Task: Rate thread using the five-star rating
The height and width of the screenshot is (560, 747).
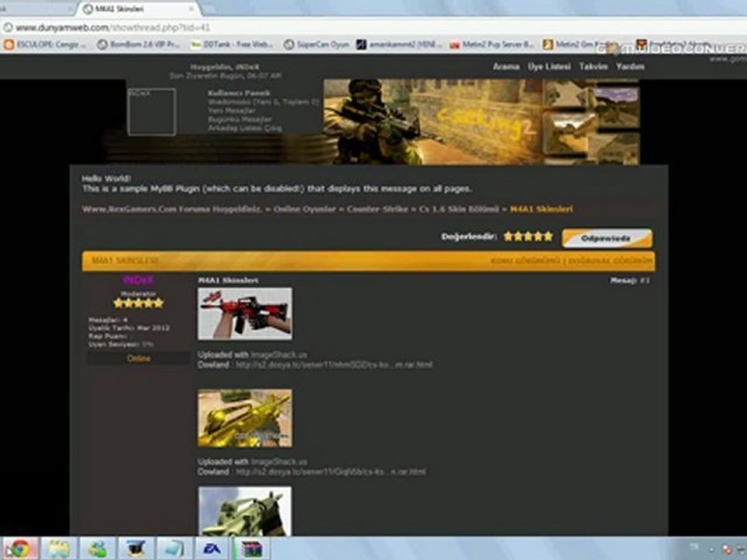Action: click(528, 236)
